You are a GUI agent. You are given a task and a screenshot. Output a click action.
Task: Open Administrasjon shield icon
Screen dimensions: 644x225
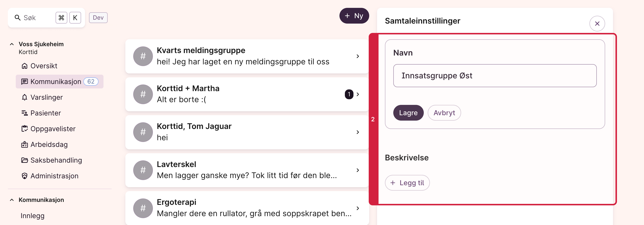25,176
